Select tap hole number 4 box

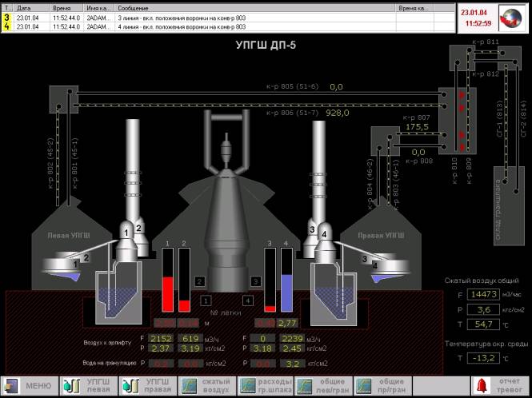tap(248, 300)
